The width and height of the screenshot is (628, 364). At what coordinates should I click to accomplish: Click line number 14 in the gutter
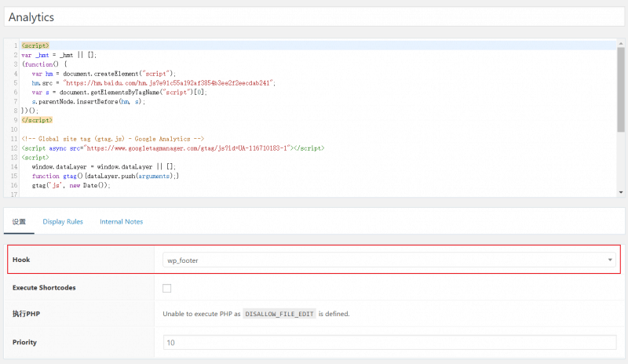(x=13, y=167)
